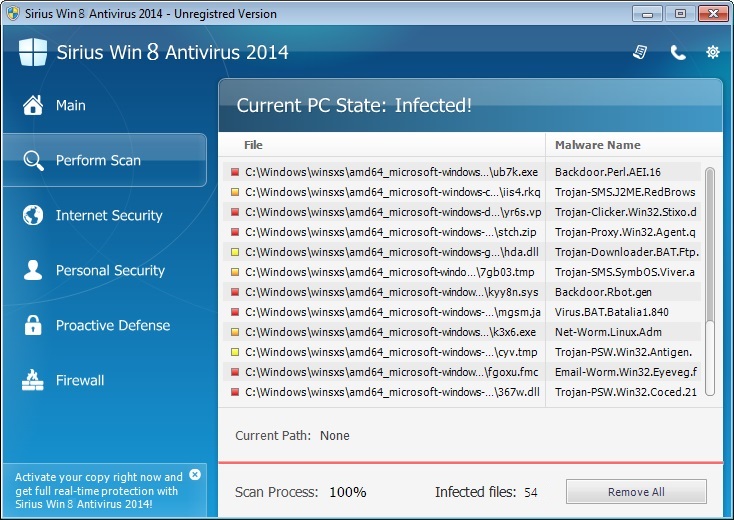
Task: Select the Trojan-Downloader.BAT.Ftp entry
Action: 626,252
